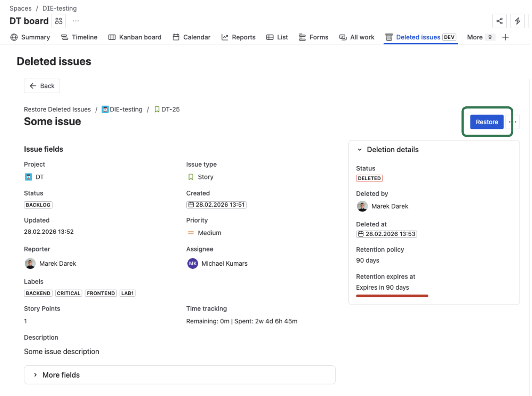This screenshot has width=532, height=396.
Task: Click the MK assignee avatar
Action: [192, 264]
